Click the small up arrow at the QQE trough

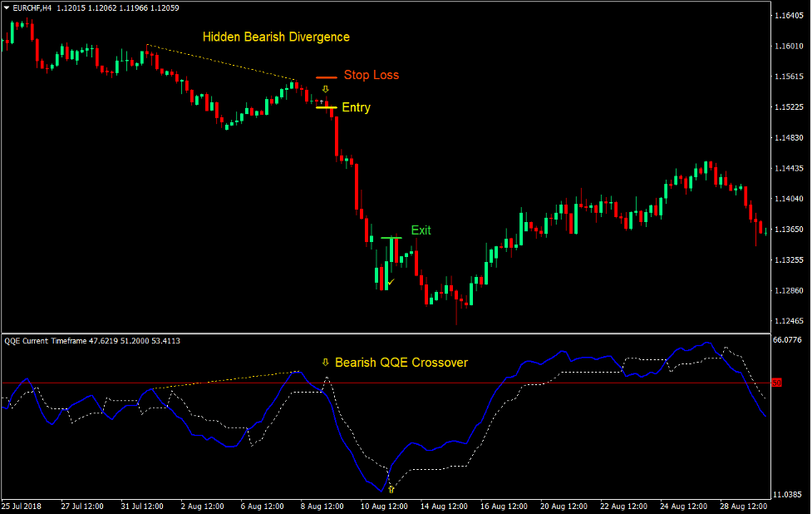tap(391, 489)
